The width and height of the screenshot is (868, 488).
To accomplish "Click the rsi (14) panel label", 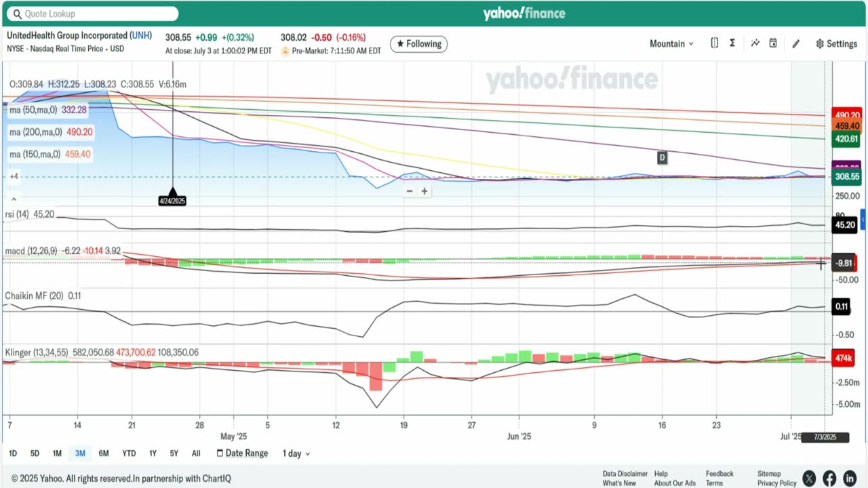I will pyautogui.click(x=18, y=214).
